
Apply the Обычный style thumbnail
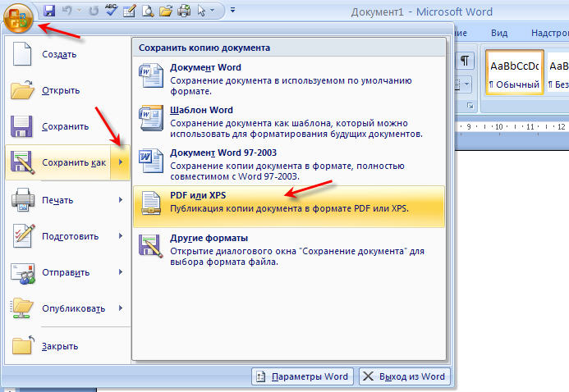(515, 73)
